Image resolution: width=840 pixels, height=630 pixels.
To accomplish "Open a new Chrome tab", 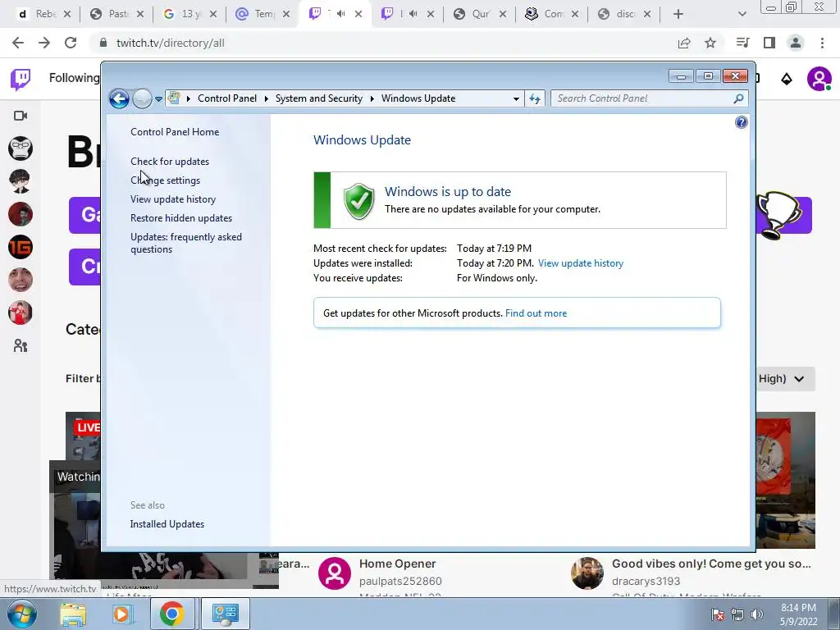I will click(x=678, y=14).
